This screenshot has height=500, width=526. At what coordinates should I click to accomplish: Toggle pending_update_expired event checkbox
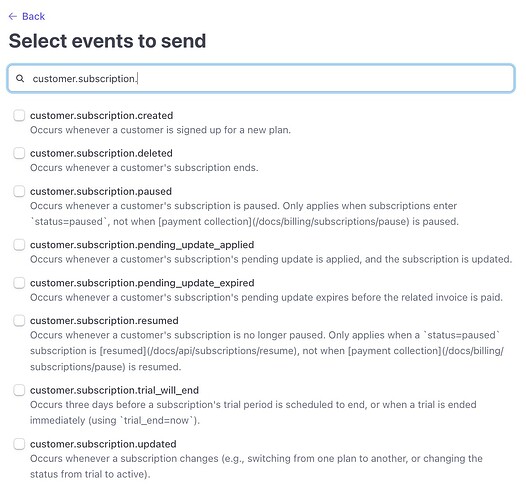coord(19,283)
